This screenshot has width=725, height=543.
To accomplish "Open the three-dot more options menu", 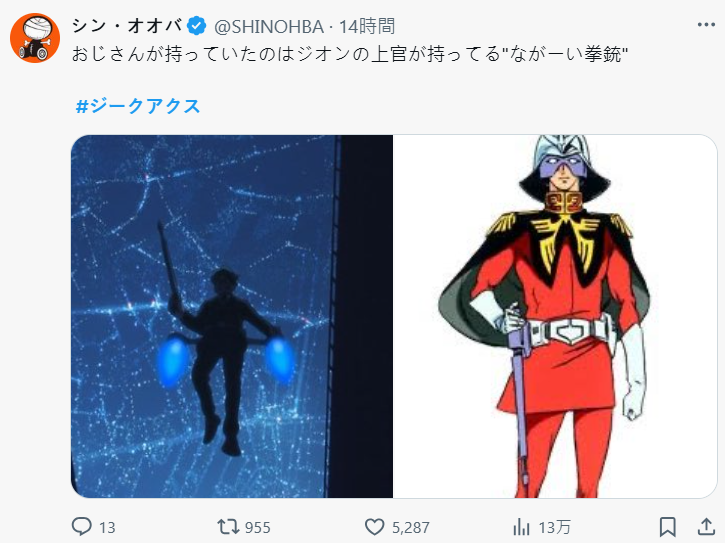I will pyautogui.click(x=706, y=25).
